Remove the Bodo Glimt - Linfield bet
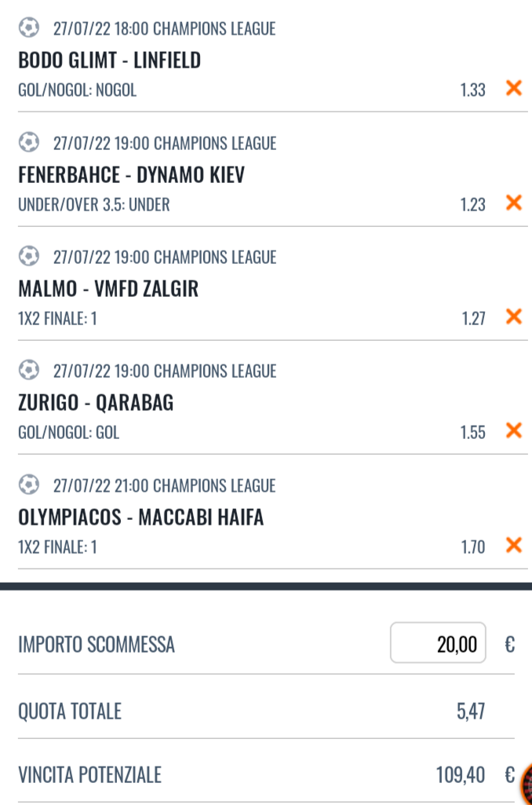Viewport: 532px width, 805px height. click(x=513, y=88)
